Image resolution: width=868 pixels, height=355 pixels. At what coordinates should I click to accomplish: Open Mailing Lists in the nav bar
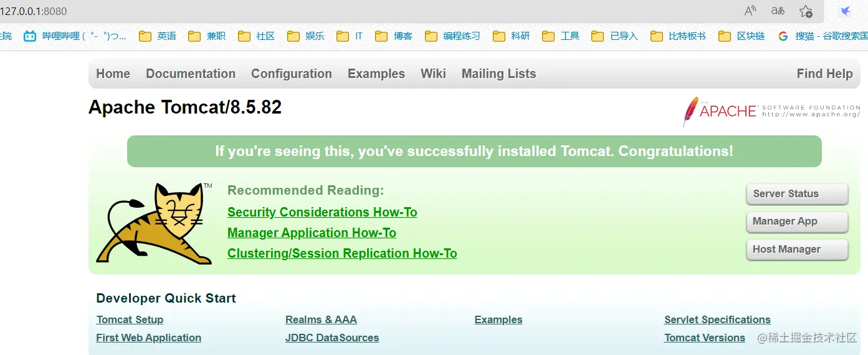pyautogui.click(x=498, y=74)
